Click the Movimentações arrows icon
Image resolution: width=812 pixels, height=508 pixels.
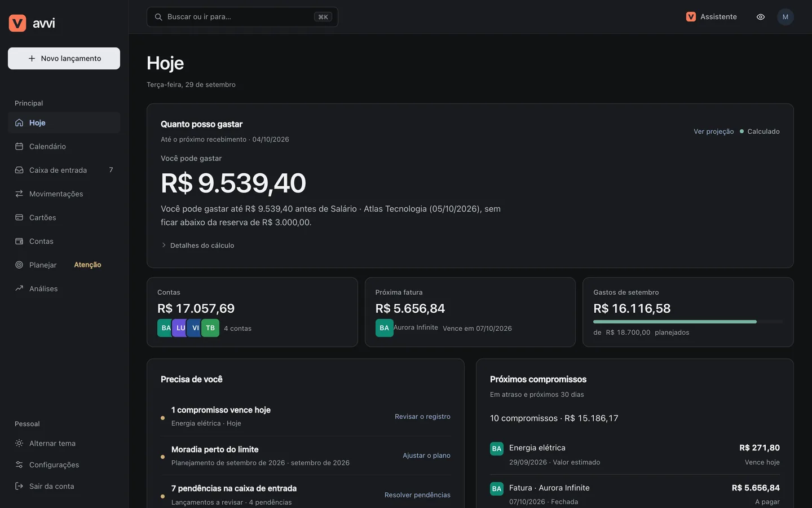(x=19, y=194)
